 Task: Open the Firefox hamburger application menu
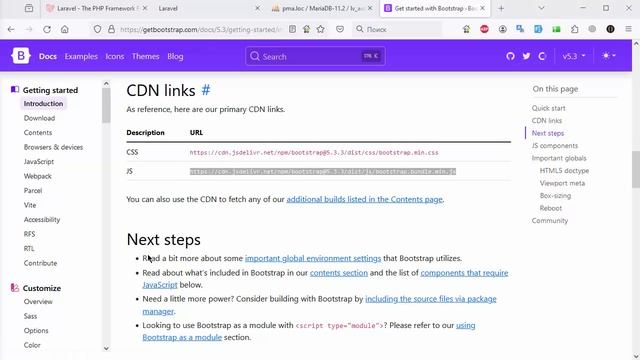click(x=629, y=29)
